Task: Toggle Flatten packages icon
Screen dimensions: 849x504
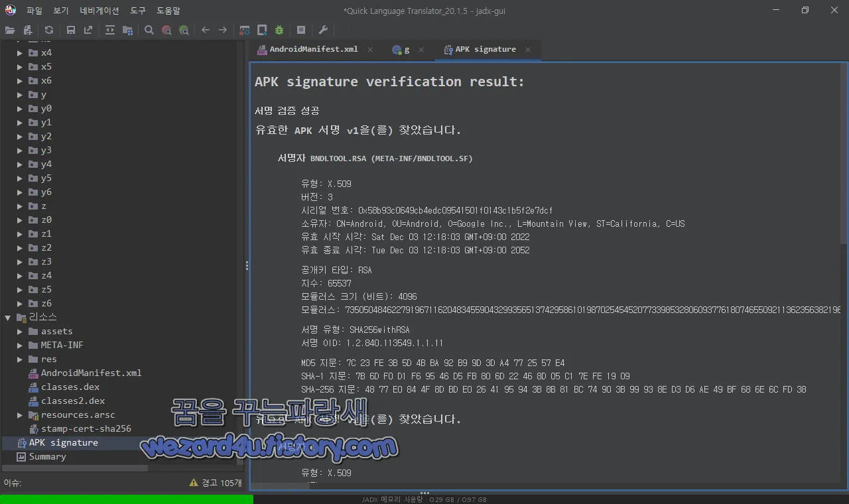Action: point(127,30)
